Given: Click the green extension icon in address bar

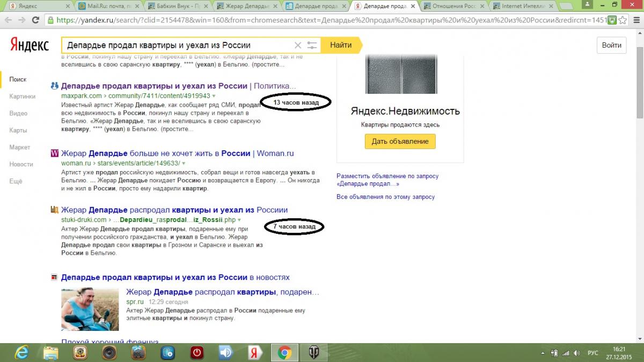Looking at the screenshot, I should pos(612,20).
